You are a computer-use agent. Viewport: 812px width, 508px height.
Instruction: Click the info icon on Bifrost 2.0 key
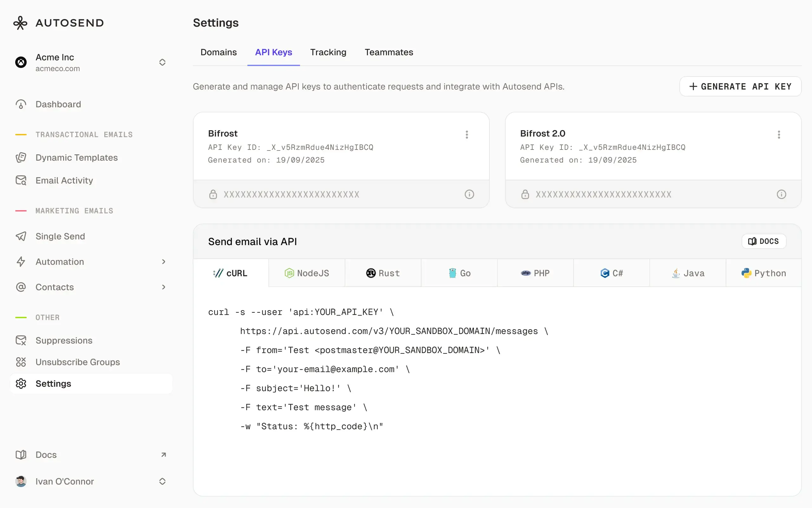click(781, 194)
